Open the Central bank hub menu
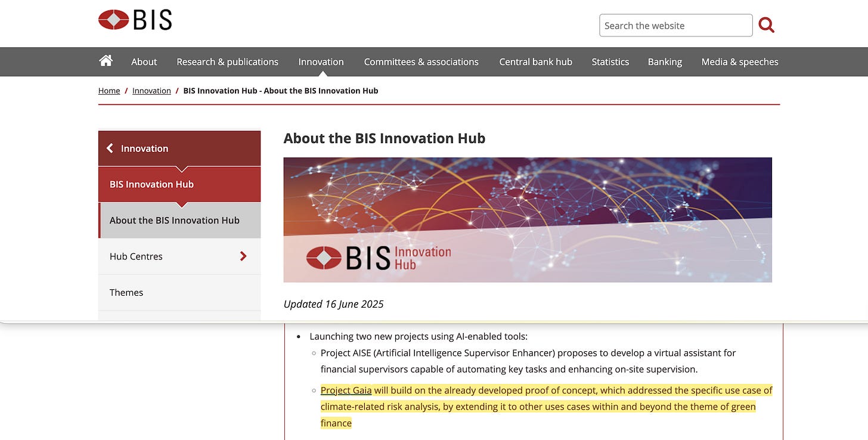Screen dimensions: 868x440 pos(535,61)
